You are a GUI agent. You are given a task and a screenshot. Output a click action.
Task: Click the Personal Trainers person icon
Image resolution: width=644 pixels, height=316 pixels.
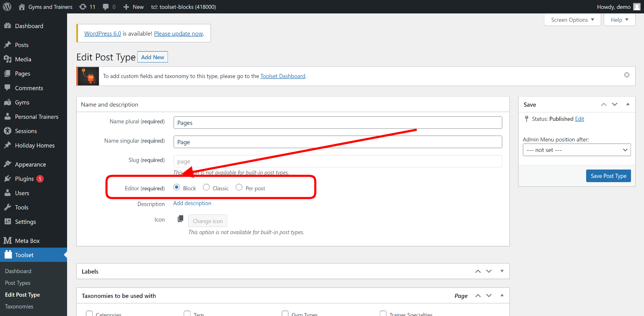[8, 117]
